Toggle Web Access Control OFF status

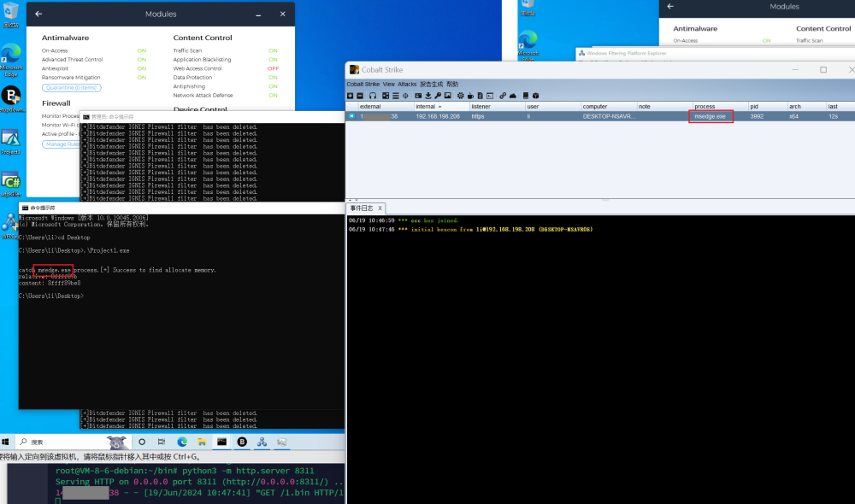click(273, 68)
